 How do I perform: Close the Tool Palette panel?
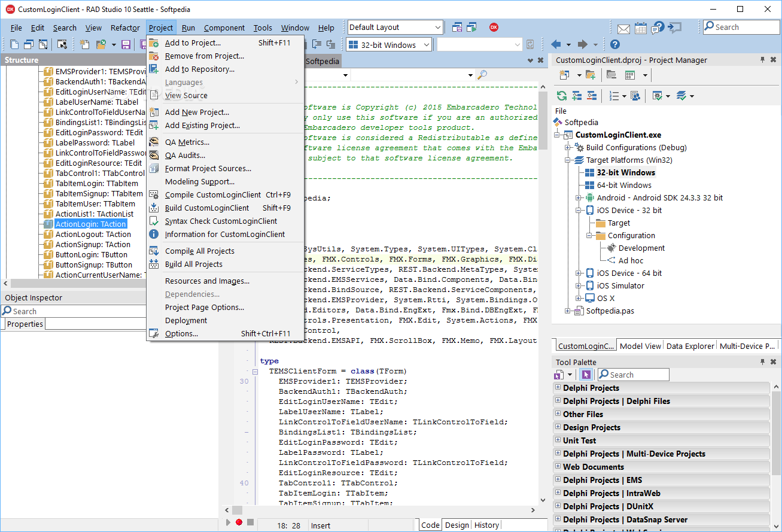[774, 362]
